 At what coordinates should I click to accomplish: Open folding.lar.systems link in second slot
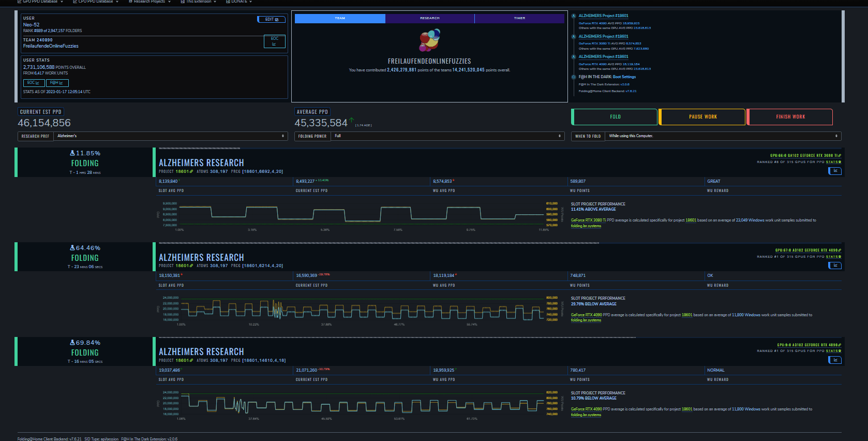click(x=586, y=320)
